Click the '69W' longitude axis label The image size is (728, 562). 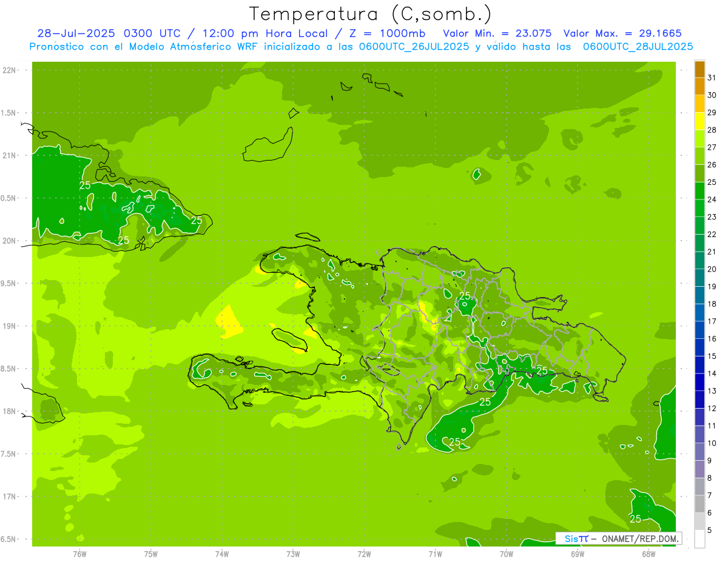tap(577, 554)
